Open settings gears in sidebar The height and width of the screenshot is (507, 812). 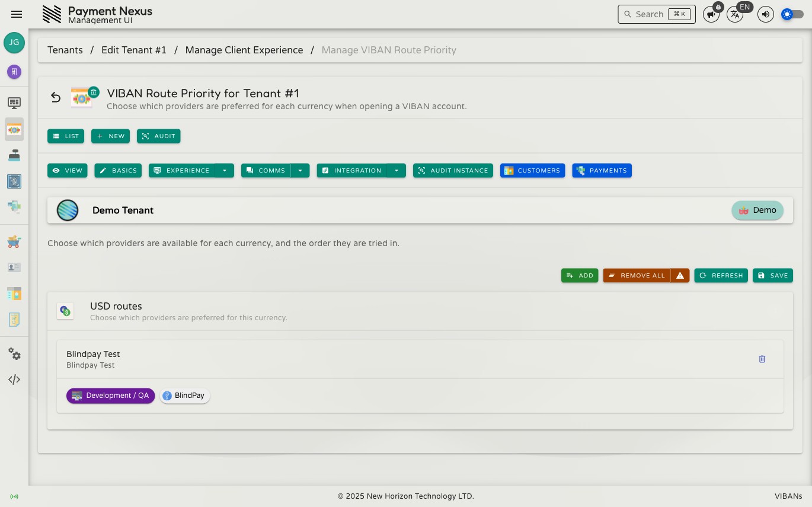click(14, 354)
